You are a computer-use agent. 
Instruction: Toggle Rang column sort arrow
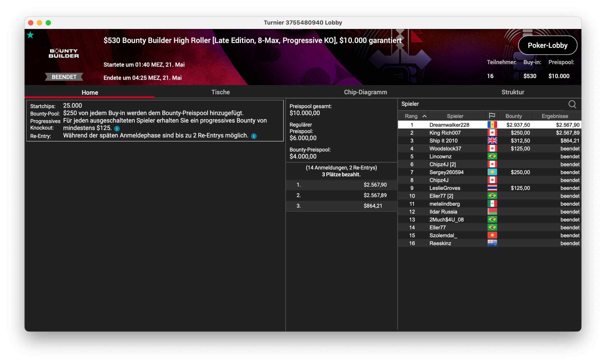tap(424, 116)
